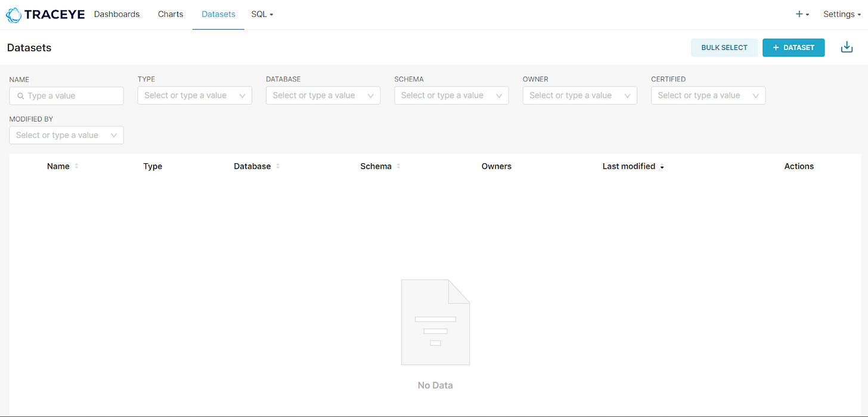The width and height of the screenshot is (868, 417).
Task: Open the Certified filter dropdown
Action: [708, 95]
